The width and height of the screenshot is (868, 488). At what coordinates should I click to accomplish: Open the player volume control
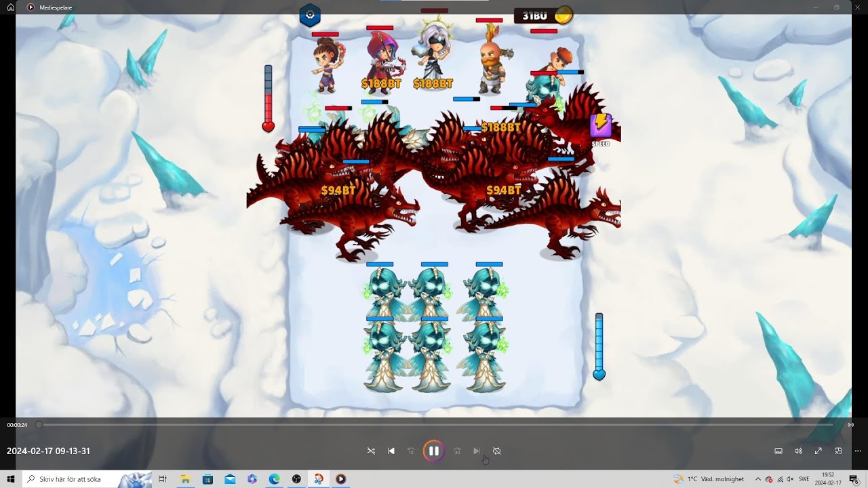click(x=798, y=451)
